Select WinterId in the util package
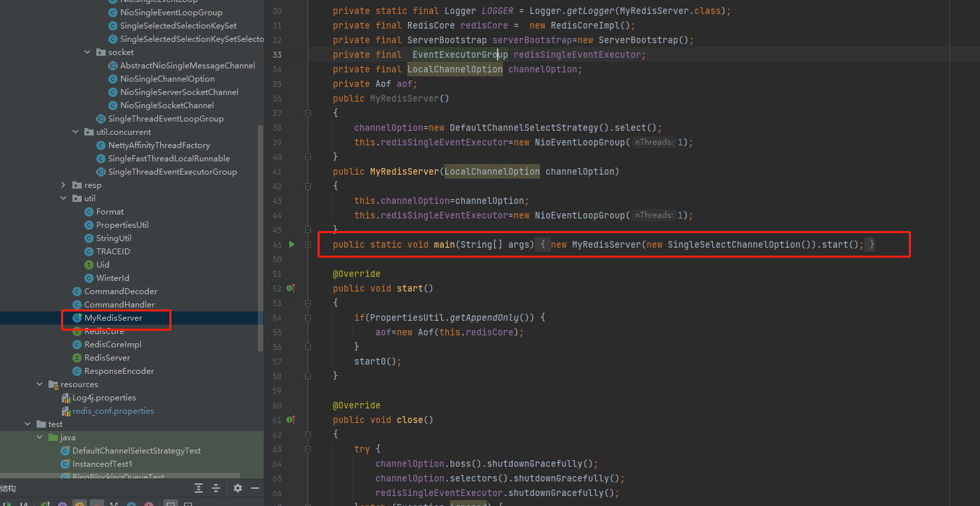This screenshot has height=506, width=980. [x=112, y=278]
